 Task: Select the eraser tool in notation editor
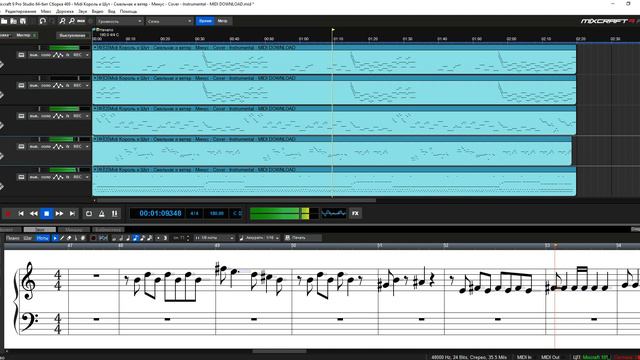69,238
